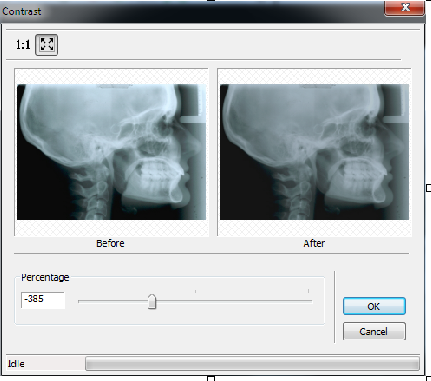Click the progress bar at the bottom
431x381 pixels.
pos(252,364)
